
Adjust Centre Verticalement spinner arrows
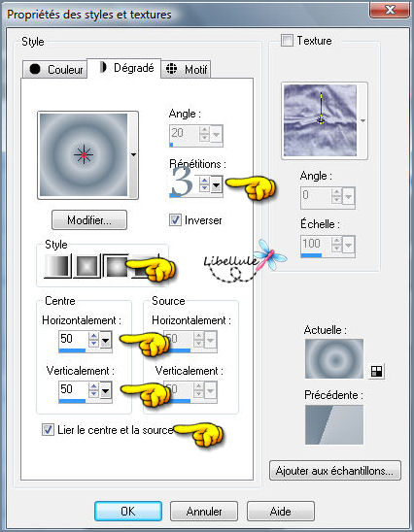point(93,390)
